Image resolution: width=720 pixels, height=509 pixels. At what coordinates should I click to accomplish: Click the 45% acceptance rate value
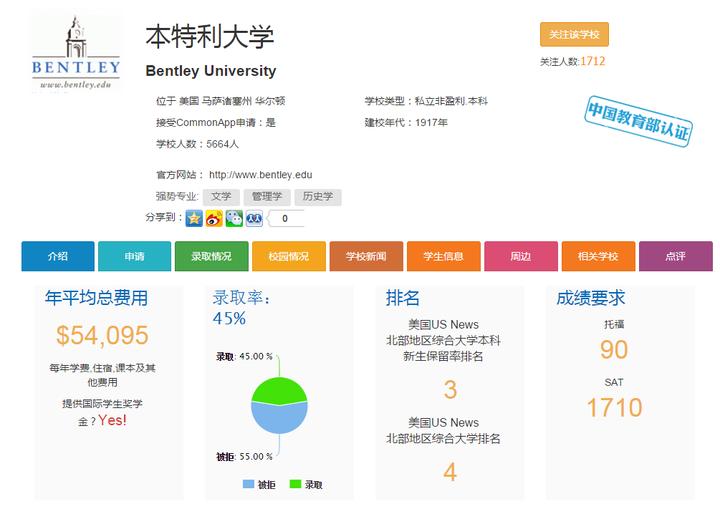coord(229,318)
